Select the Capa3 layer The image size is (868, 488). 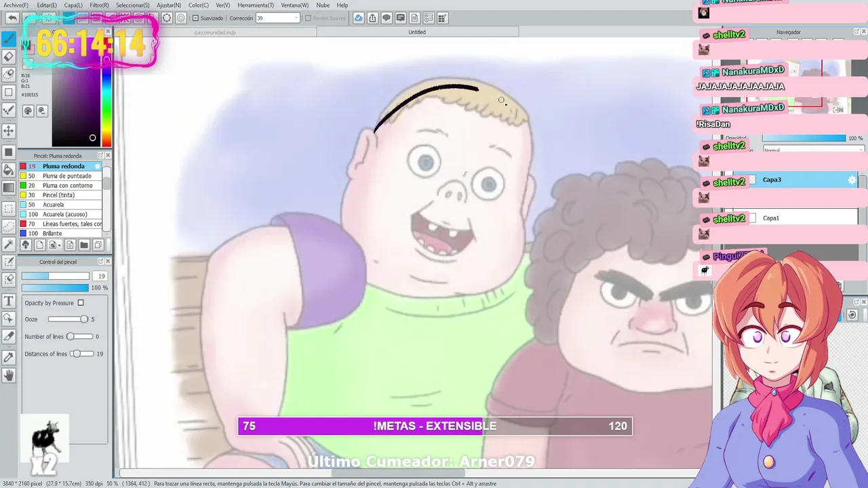coord(790,180)
